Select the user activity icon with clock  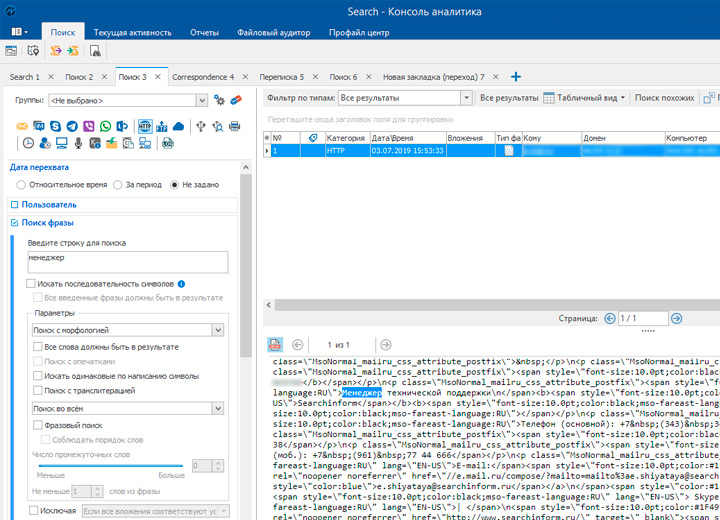pyautogui.click(x=45, y=143)
